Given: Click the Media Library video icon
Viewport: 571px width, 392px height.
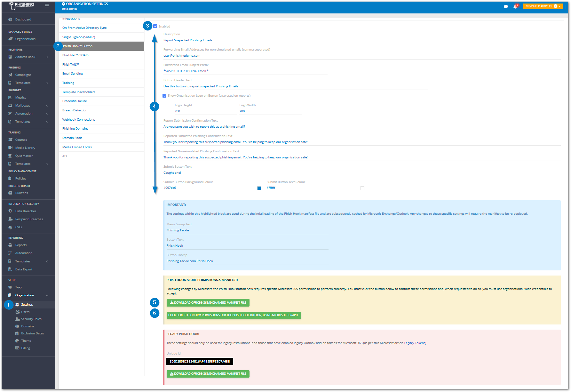Looking at the screenshot, I should pos(10,148).
